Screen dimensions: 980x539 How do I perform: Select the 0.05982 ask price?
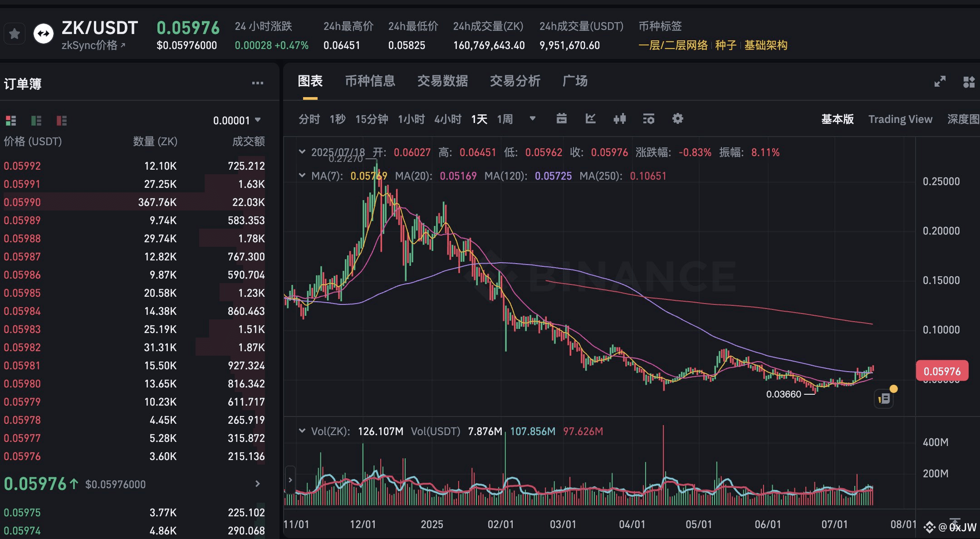coord(22,348)
